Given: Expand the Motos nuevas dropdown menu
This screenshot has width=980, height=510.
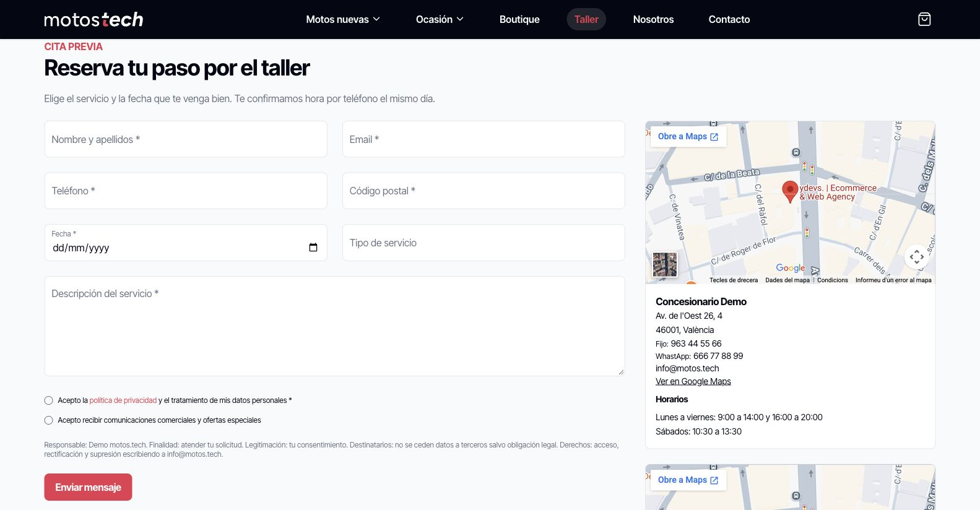Looking at the screenshot, I should point(343,19).
